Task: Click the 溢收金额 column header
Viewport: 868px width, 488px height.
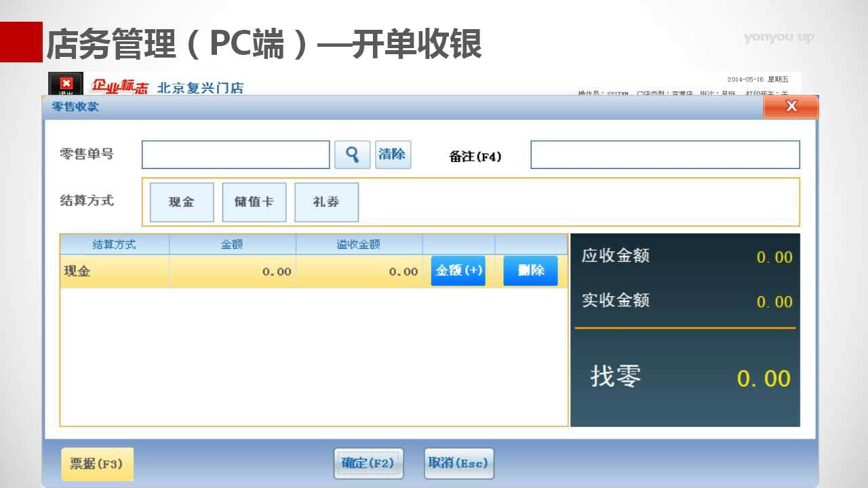Action: click(x=359, y=245)
